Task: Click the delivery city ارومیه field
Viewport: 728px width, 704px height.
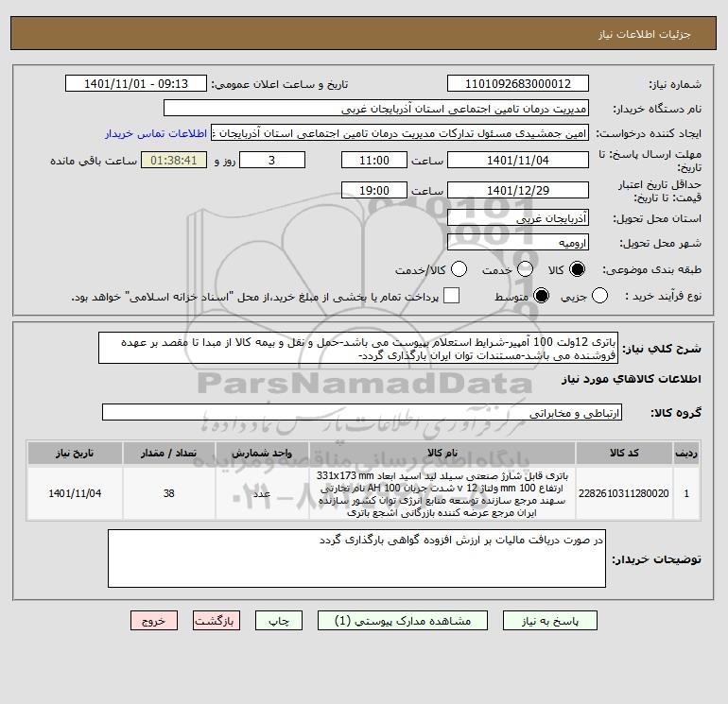Action: click(518, 242)
